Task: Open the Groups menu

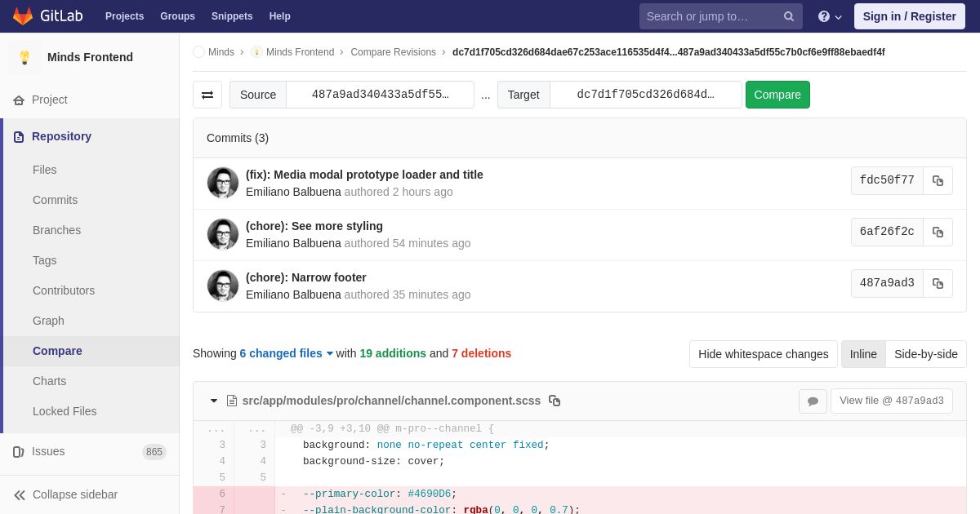Action: [177, 16]
